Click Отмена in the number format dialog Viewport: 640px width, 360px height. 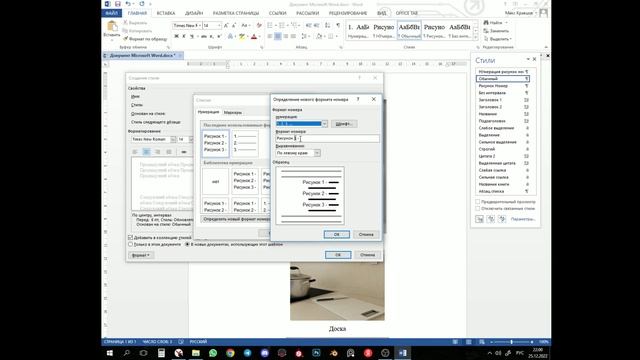click(x=366, y=234)
